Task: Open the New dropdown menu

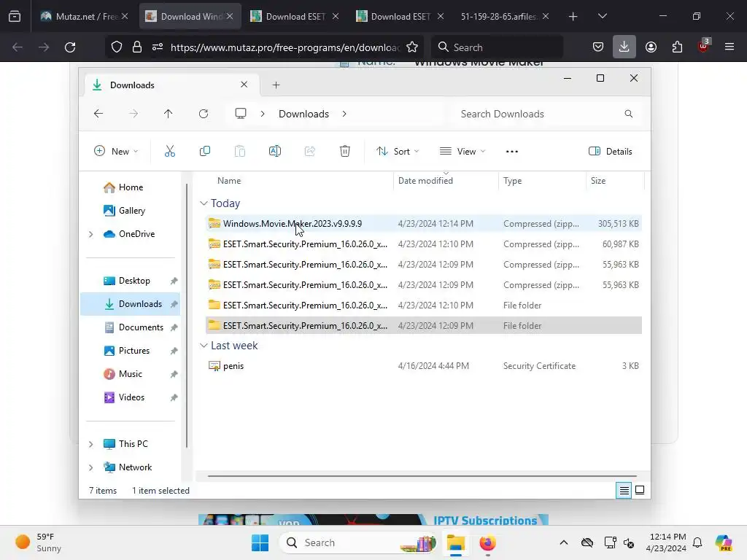Action: 116,152
